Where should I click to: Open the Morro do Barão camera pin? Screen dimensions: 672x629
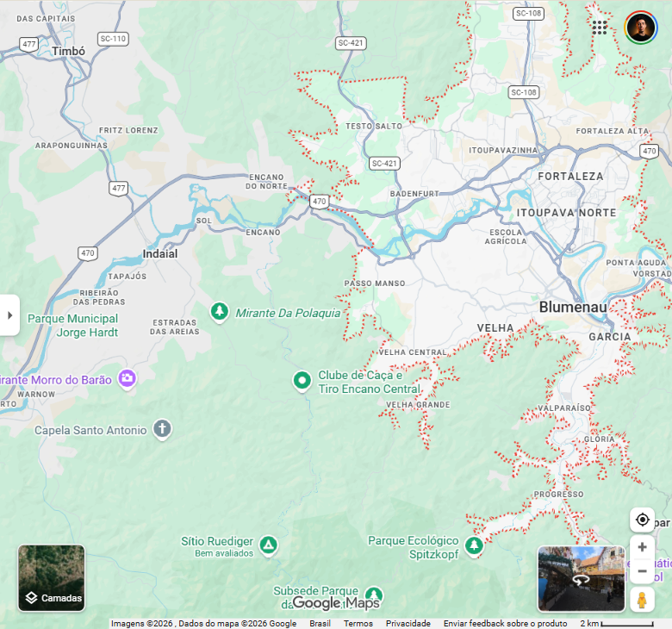[x=128, y=378]
